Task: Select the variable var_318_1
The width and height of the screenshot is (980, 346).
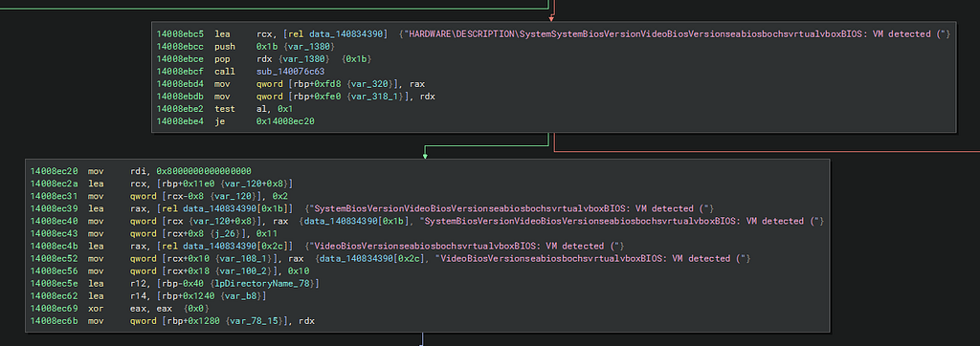Action: pos(375,97)
